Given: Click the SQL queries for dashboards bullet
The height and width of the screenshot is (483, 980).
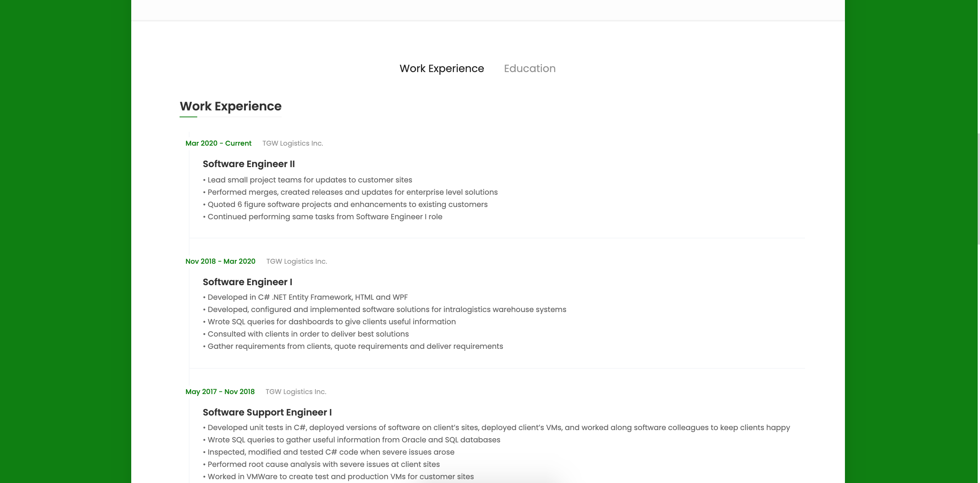Looking at the screenshot, I should [329, 322].
